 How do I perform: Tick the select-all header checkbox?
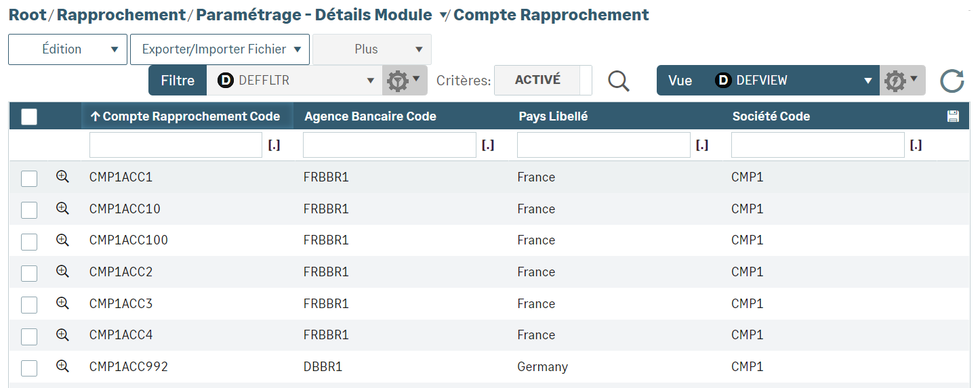29,117
